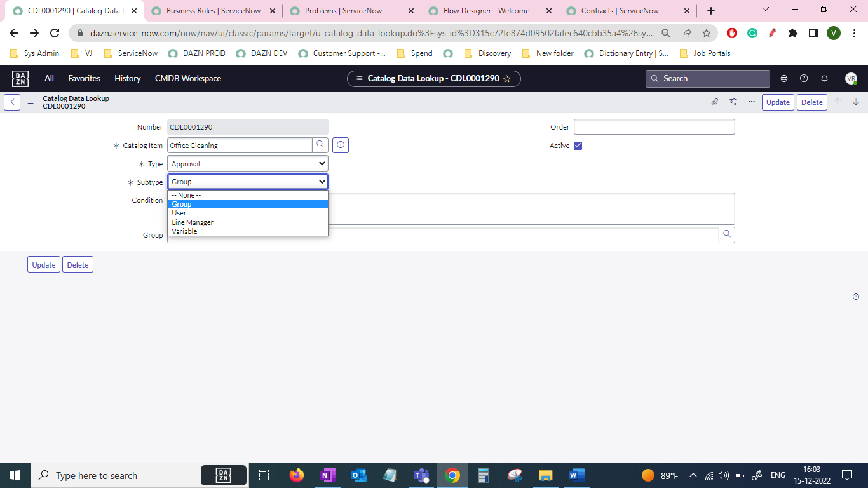
Task: Open the Chrome tab search chevron
Action: point(766,10)
